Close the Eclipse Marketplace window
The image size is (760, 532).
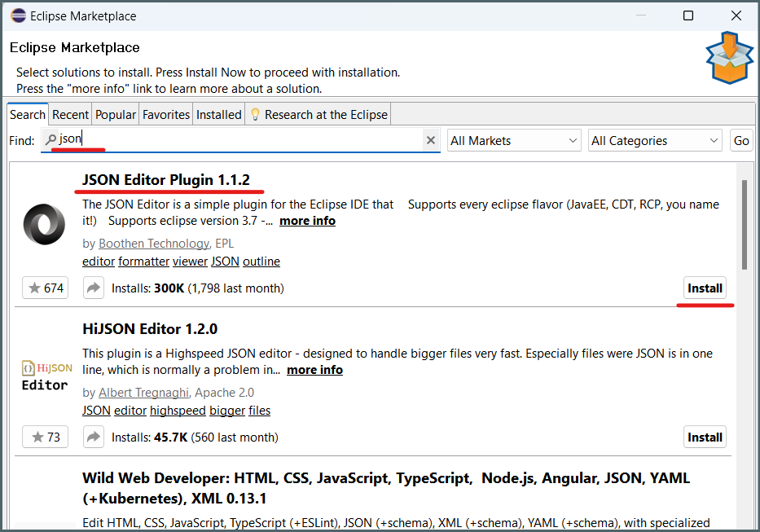[736, 15]
